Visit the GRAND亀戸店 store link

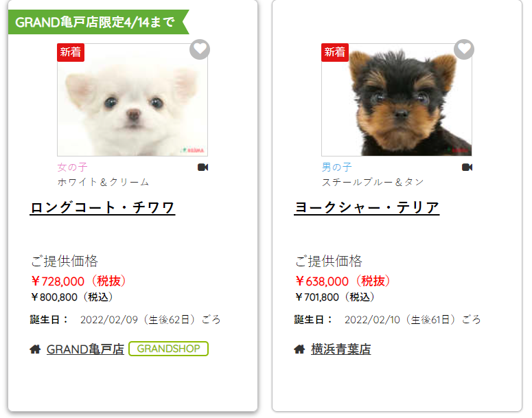click(x=85, y=349)
